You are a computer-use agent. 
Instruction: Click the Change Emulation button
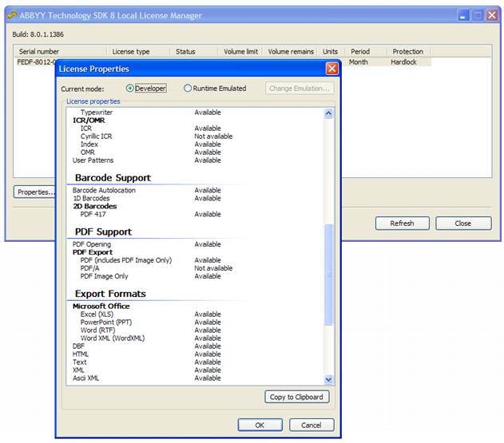click(x=300, y=89)
